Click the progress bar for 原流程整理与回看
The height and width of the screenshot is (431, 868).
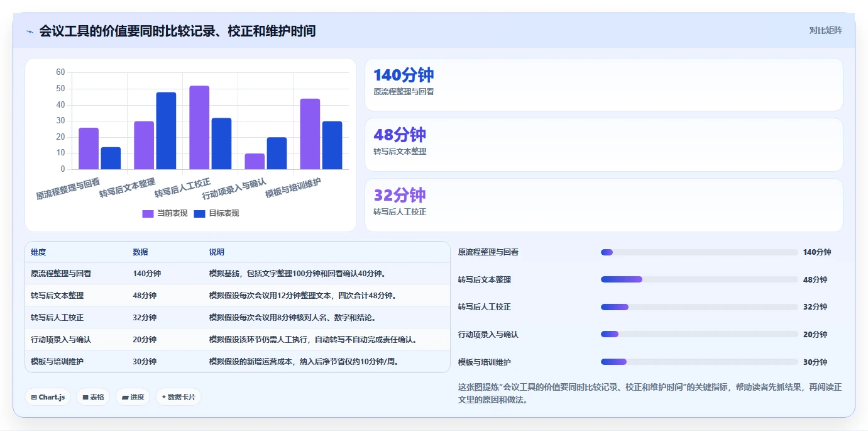click(x=699, y=252)
